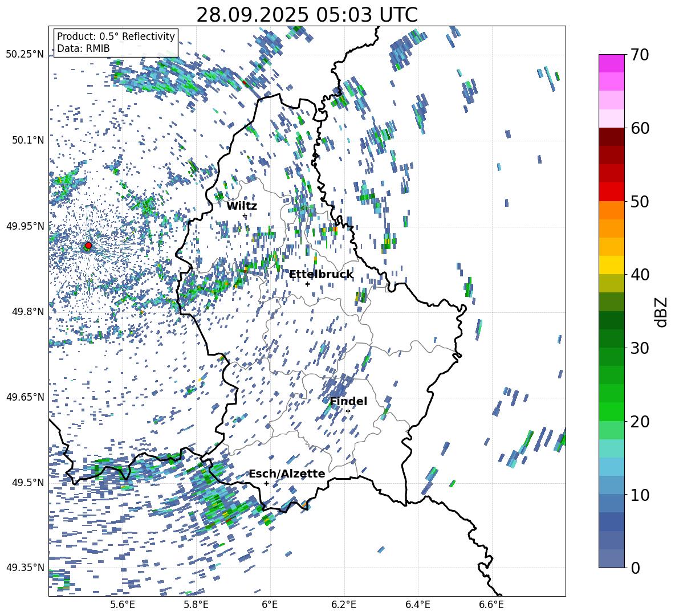Click the 10 tick on the colorbar

(x=640, y=495)
